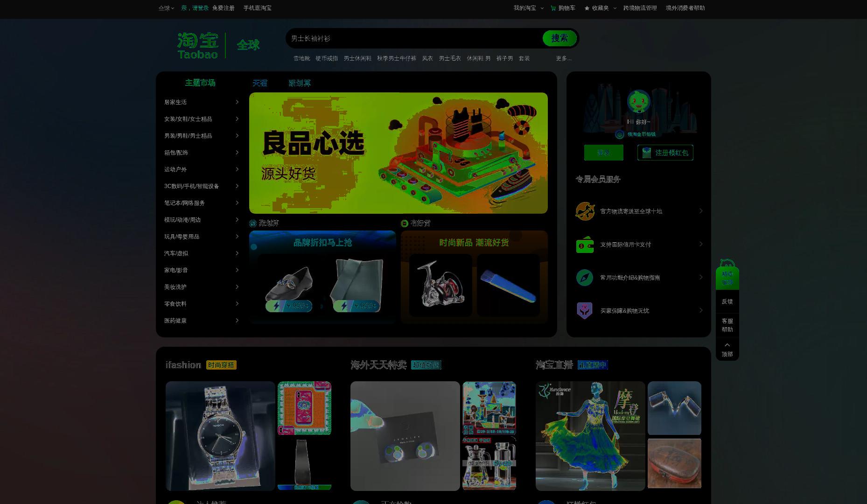This screenshot has height=504, width=867.
Task: Open the 收藏夹 dropdown menu
Action: [601, 8]
